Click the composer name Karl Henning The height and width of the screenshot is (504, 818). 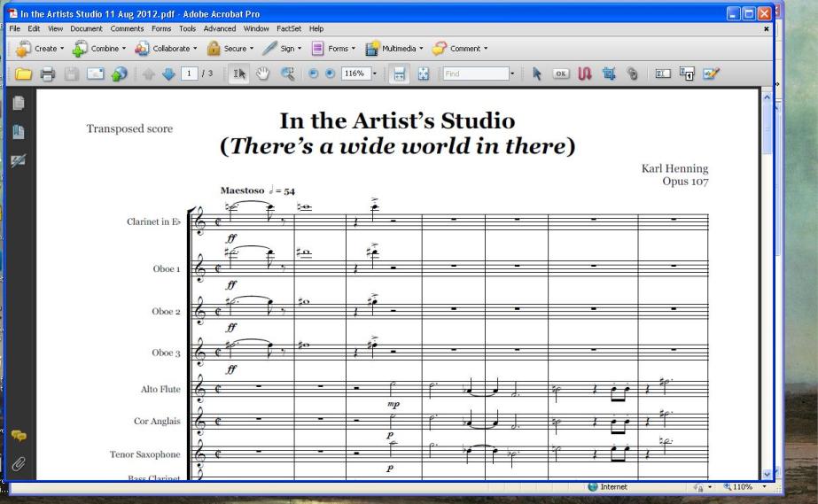(674, 168)
